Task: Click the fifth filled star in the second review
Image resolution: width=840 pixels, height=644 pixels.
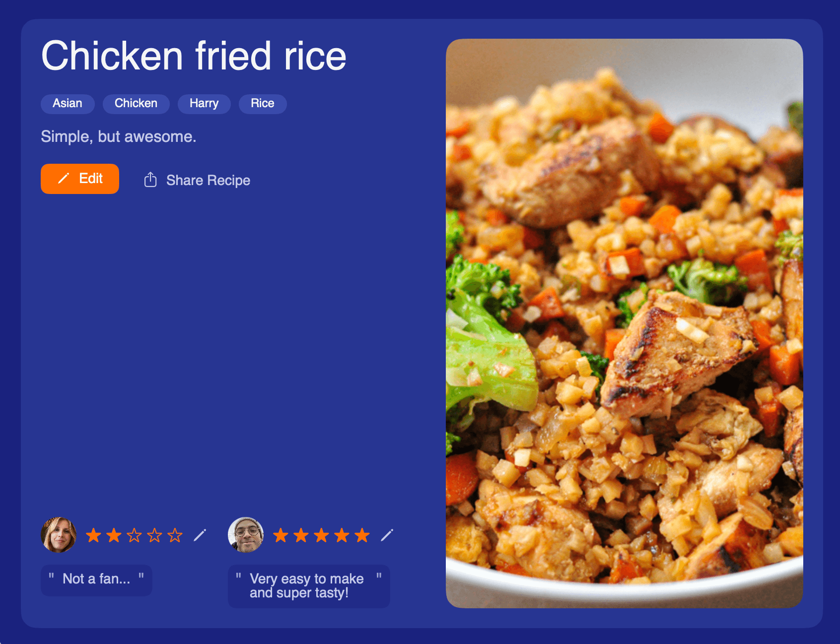Action: [x=362, y=535]
